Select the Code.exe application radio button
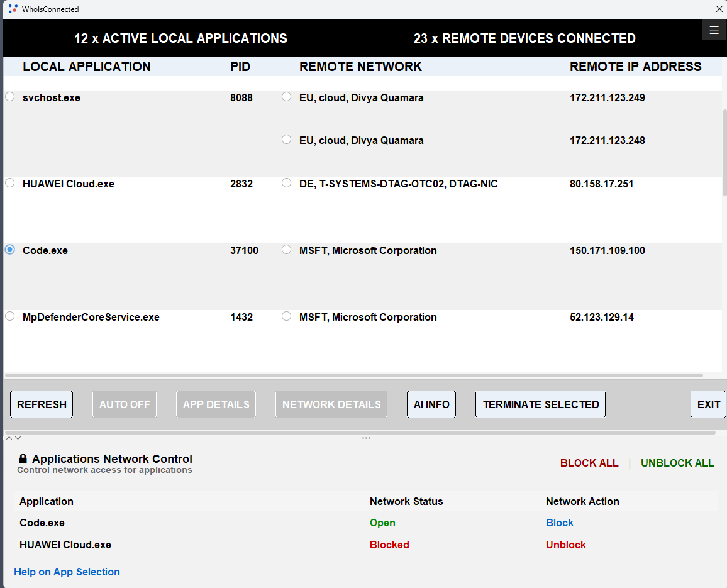 coord(9,250)
